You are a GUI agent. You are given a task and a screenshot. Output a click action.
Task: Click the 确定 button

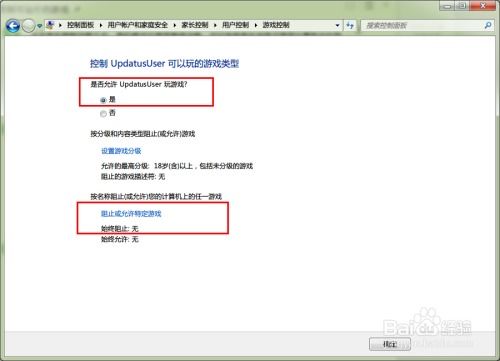click(390, 344)
